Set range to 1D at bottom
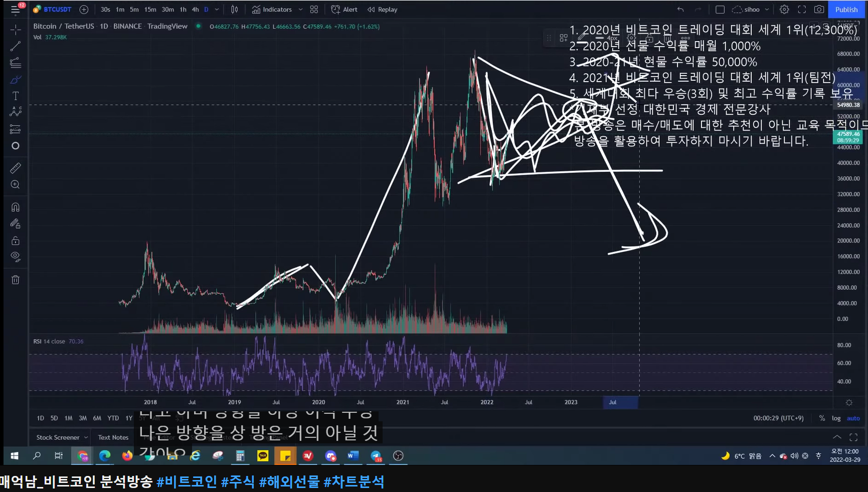 [x=41, y=418]
